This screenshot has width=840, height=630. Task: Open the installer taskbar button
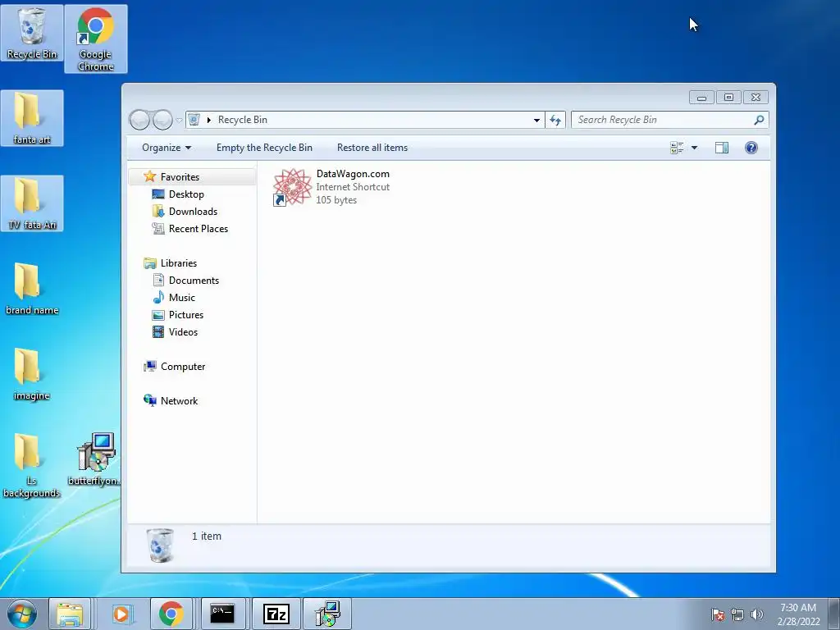pyautogui.click(x=327, y=614)
